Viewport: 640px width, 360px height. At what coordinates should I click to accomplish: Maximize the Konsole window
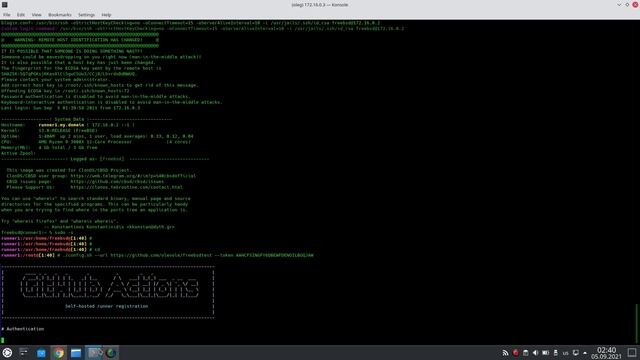coord(627,4)
